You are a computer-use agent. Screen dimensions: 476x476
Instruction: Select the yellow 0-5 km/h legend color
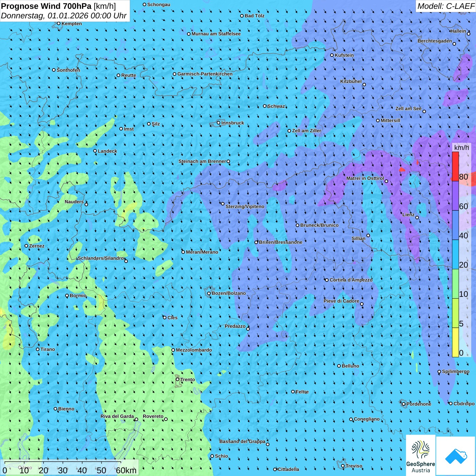click(x=455, y=342)
